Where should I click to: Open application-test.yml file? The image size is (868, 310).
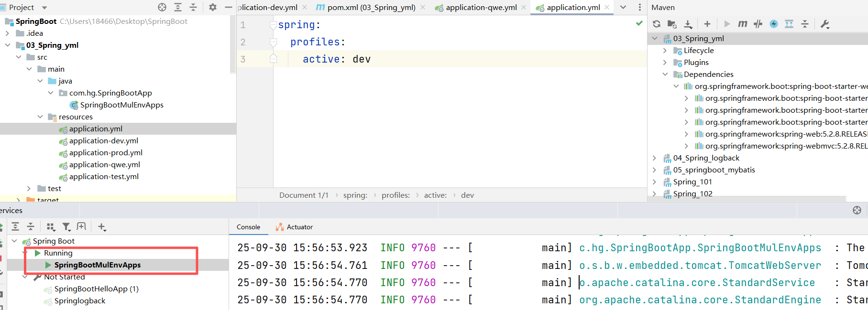click(x=104, y=176)
